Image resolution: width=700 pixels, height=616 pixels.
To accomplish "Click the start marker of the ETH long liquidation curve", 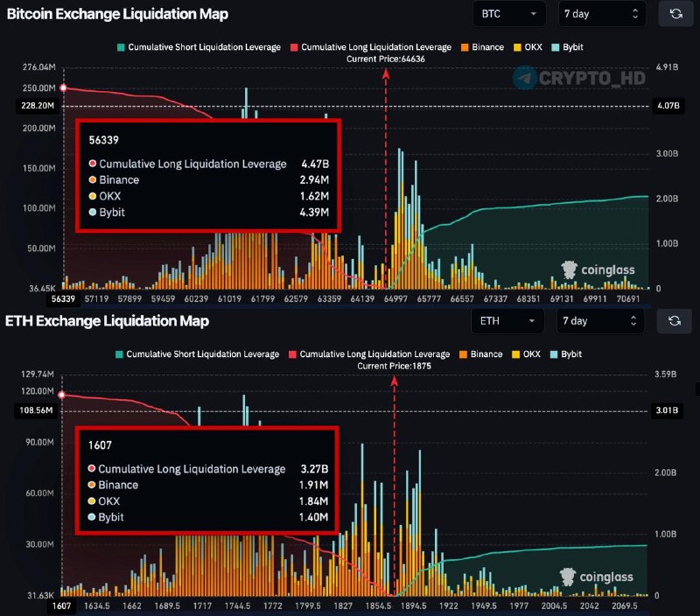I will (x=61, y=395).
